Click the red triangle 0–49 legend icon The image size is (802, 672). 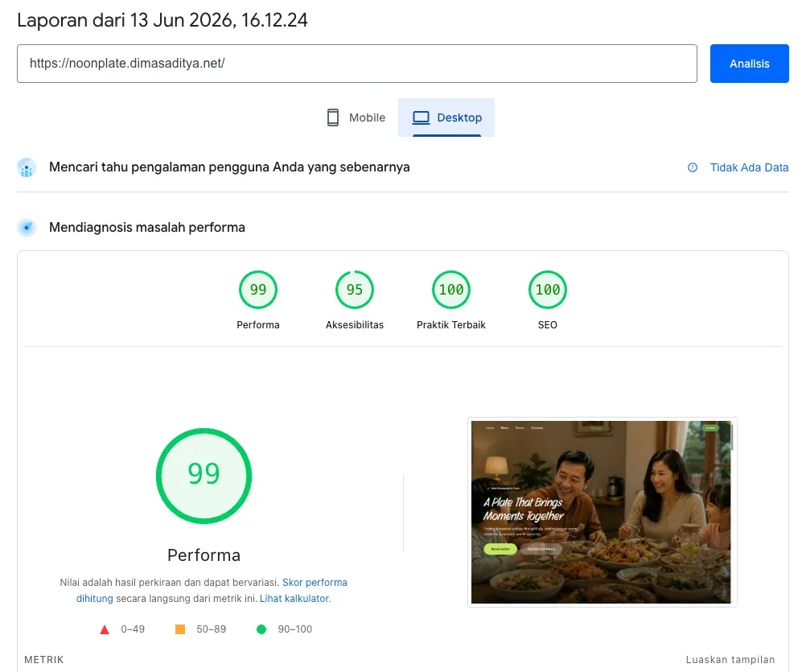(x=105, y=629)
